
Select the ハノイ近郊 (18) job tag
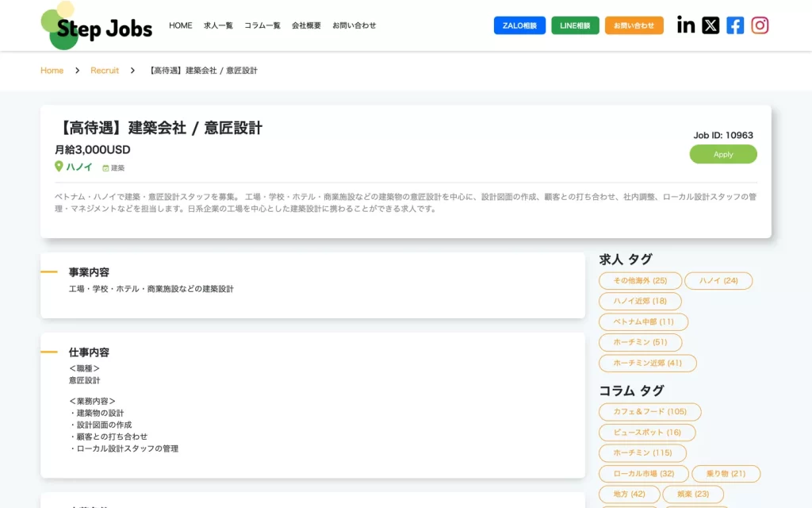pos(640,301)
